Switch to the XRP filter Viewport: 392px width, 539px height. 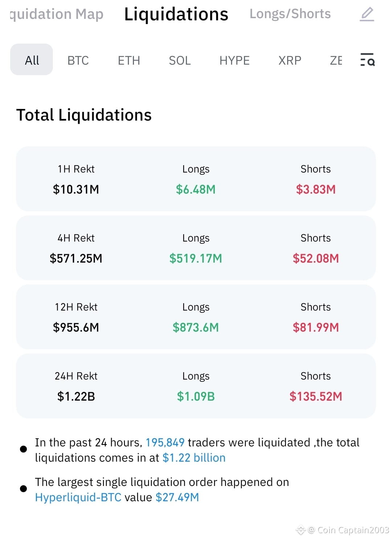pyautogui.click(x=290, y=60)
